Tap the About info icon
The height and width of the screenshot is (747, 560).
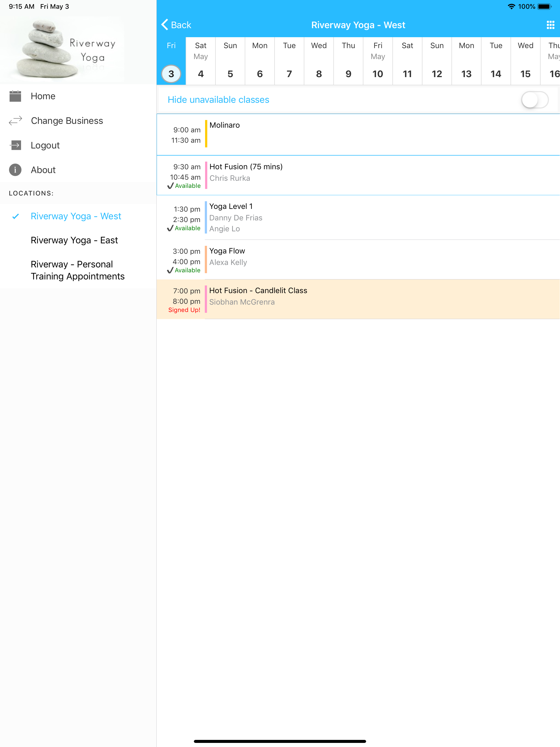[x=15, y=170]
